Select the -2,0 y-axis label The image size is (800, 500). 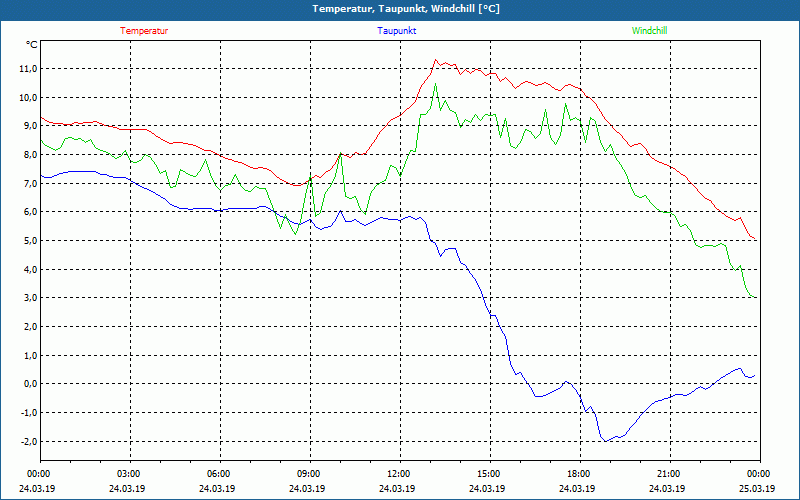(x=25, y=441)
